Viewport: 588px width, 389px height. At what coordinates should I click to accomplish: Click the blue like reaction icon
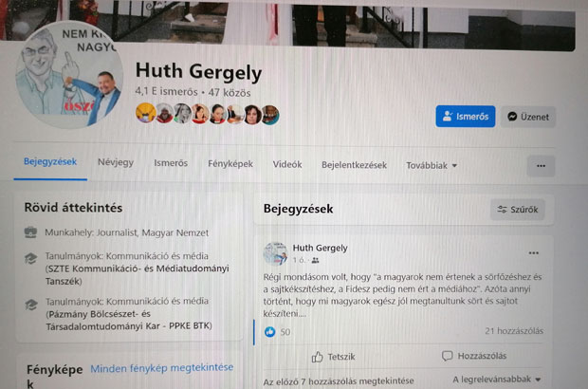click(269, 332)
